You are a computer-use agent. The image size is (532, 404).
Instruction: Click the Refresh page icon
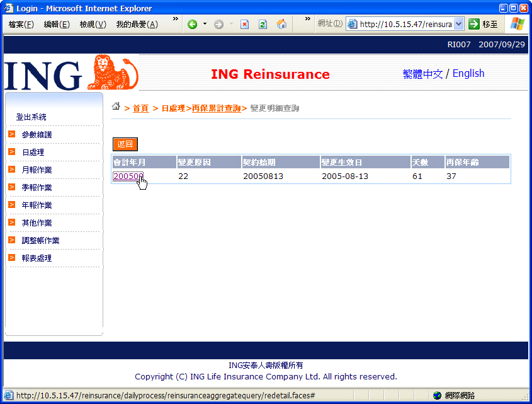click(x=263, y=24)
